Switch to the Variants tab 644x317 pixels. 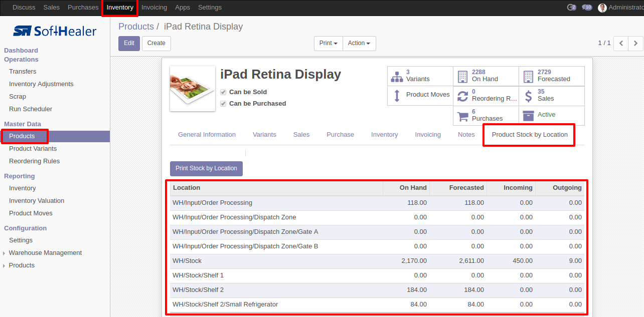(x=264, y=135)
